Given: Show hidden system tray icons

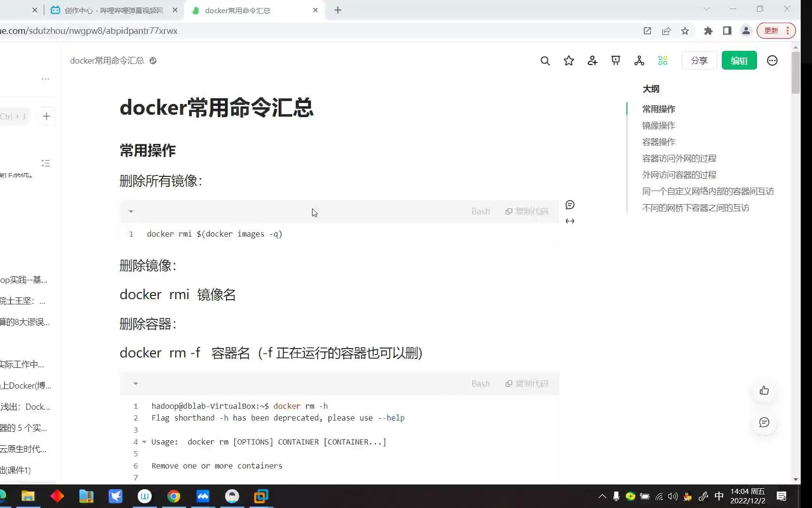Looking at the screenshot, I should [x=602, y=496].
